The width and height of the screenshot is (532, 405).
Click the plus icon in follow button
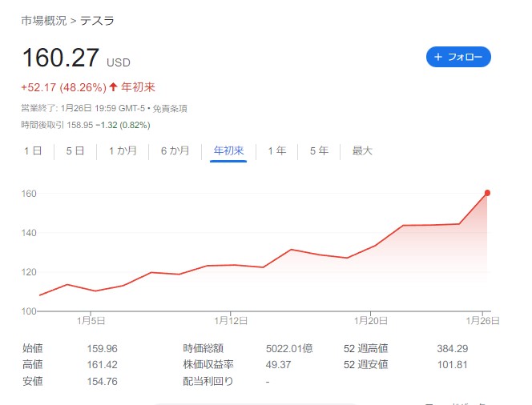pos(438,57)
